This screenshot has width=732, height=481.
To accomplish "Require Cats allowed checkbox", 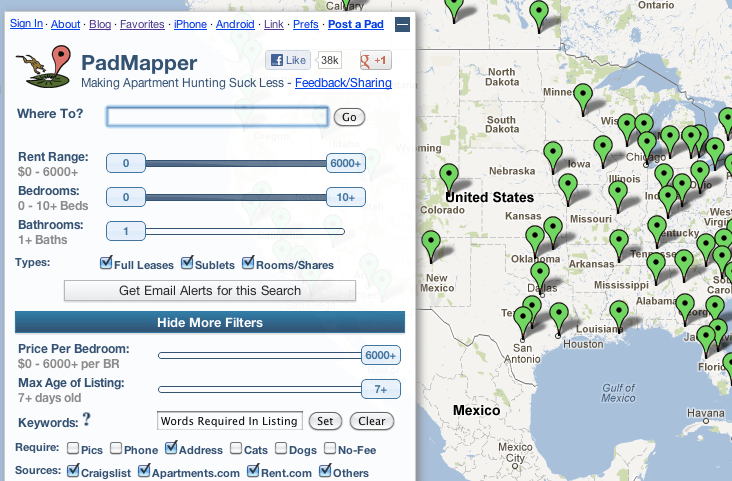I will click(x=236, y=448).
